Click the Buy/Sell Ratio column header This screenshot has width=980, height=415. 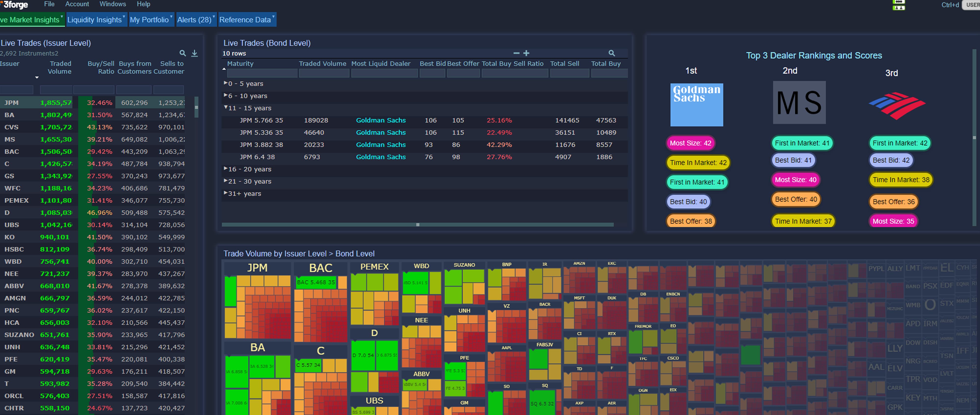point(100,67)
